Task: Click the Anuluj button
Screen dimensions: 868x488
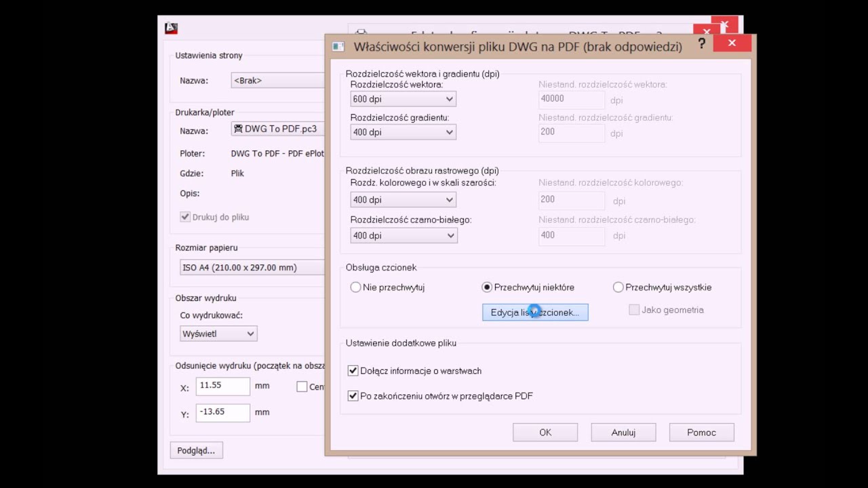Action: click(x=623, y=432)
